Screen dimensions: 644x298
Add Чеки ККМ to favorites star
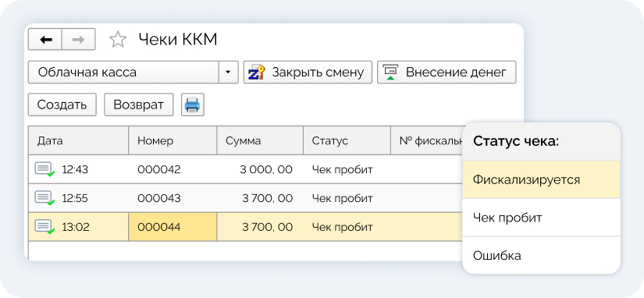(x=118, y=40)
